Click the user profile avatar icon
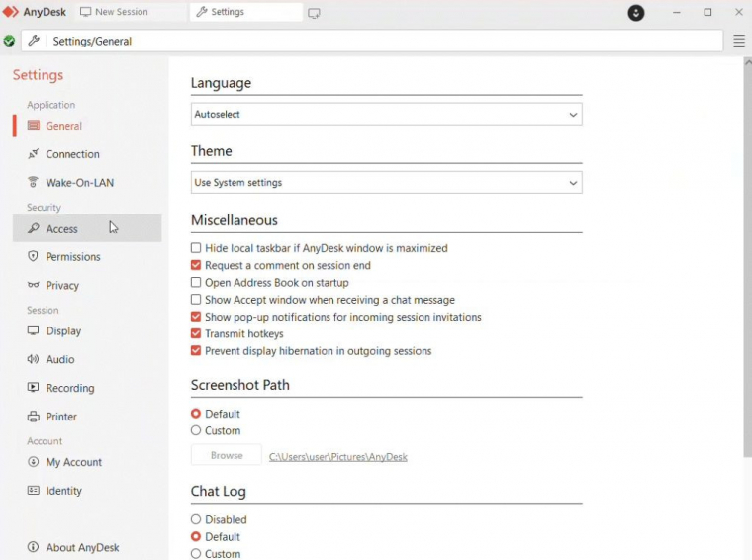 click(636, 13)
